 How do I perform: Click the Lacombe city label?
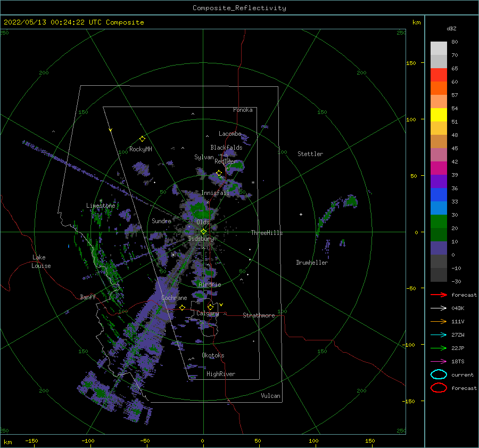pyautogui.click(x=230, y=134)
